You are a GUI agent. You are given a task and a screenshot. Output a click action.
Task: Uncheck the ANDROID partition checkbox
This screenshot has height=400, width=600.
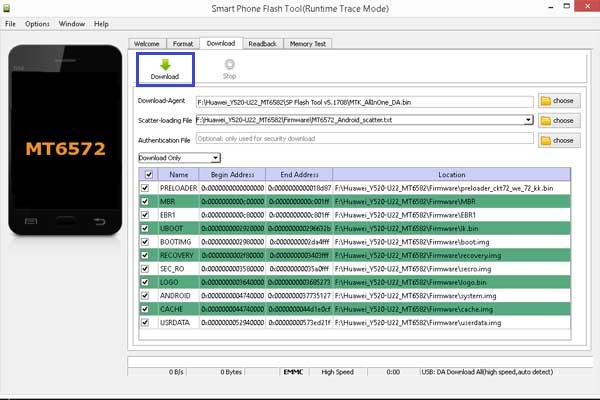pos(145,296)
